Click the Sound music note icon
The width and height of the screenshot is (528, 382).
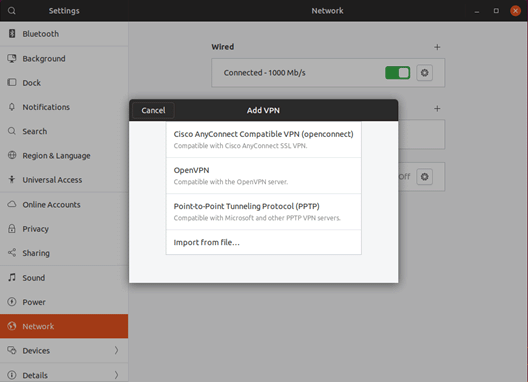[x=12, y=277]
